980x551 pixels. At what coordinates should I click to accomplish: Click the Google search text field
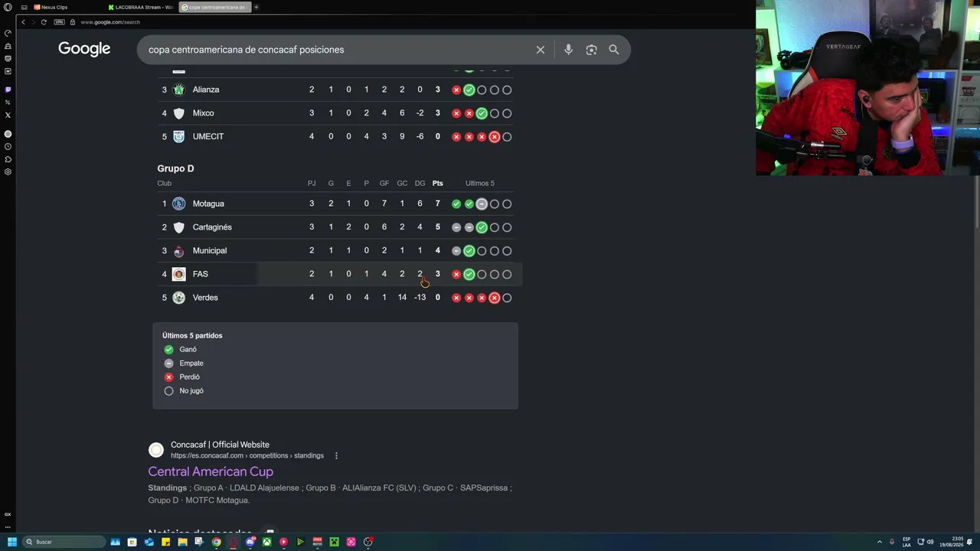click(337, 50)
